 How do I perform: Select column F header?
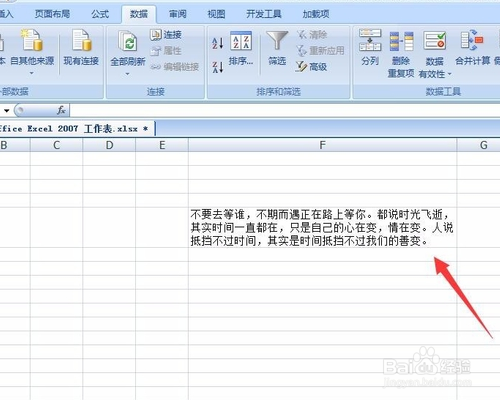[322, 145]
